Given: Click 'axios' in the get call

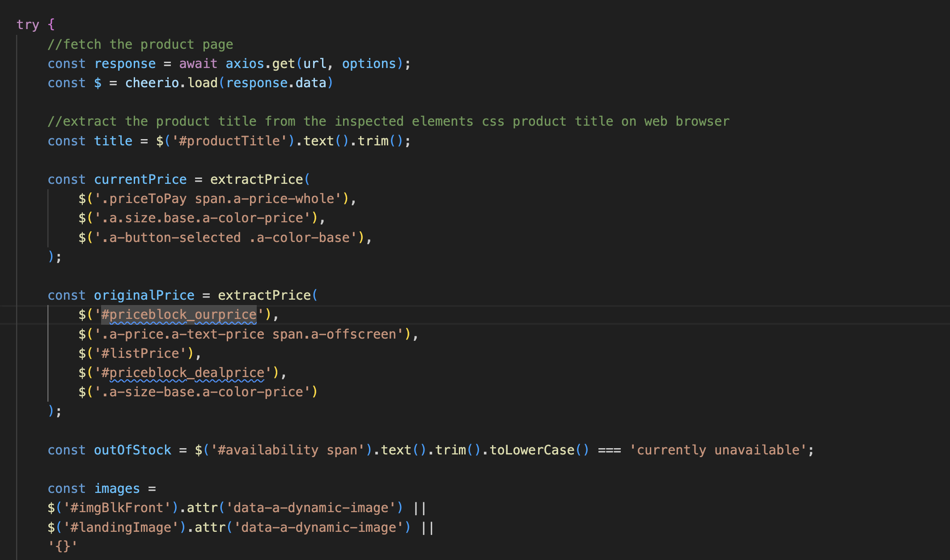Looking at the screenshot, I should pos(245,64).
